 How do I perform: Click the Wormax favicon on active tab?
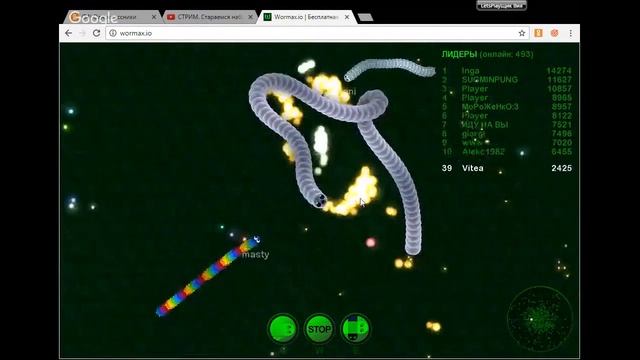tap(267, 17)
